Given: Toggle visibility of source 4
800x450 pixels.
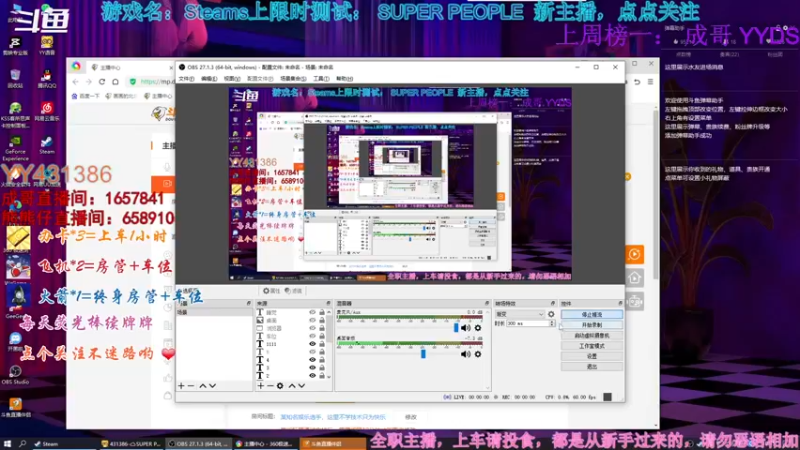Looking at the screenshot, I should click(312, 360).
